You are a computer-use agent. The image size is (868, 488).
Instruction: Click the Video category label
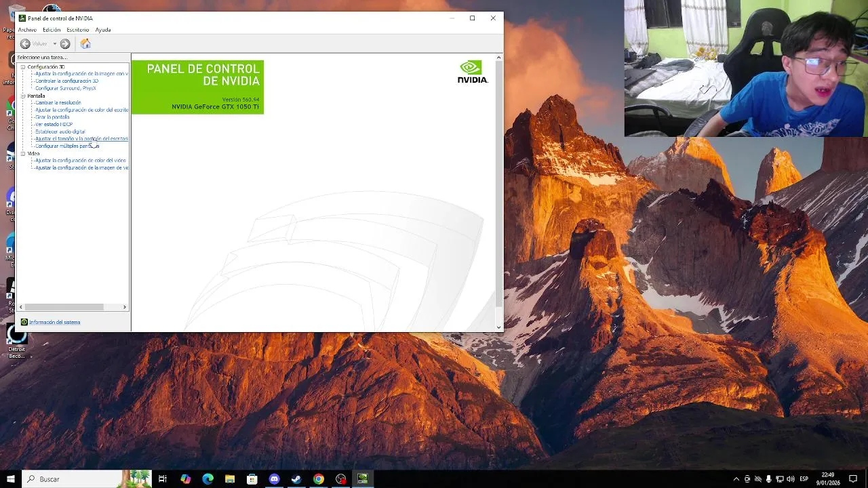click(x=33, y=154)
